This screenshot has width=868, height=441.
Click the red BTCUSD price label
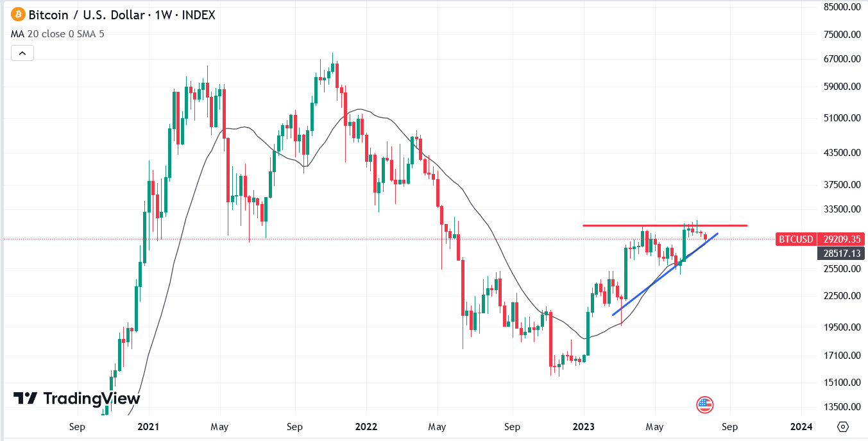(x=796, y=239)
